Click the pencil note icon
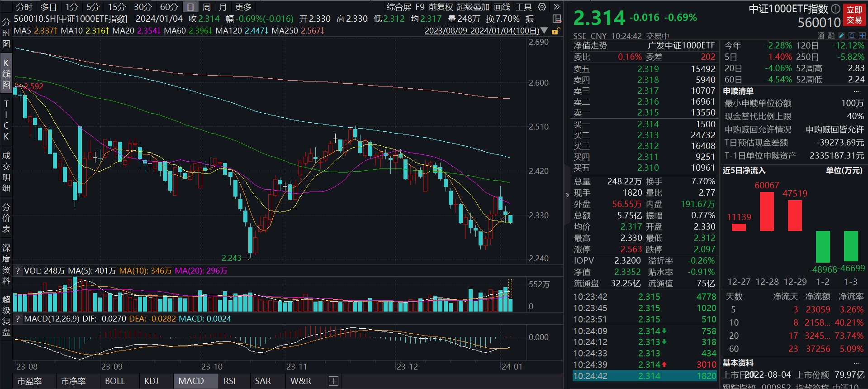 click(x=841, y=35)
